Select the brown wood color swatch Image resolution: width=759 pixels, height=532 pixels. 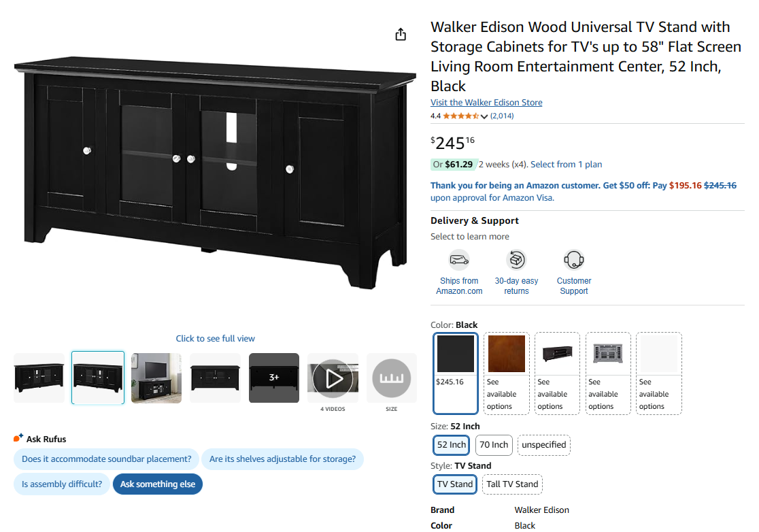click(x=507, y=354)
